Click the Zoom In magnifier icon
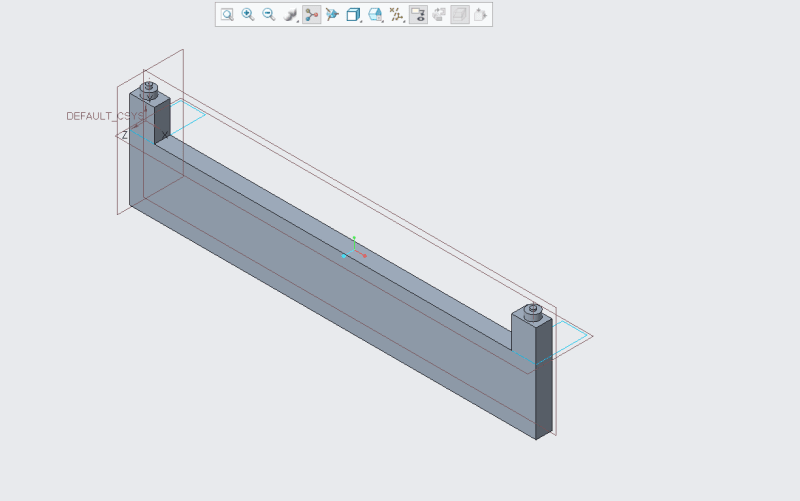Image resolution: width=800 pixels, height=501 pixels. (x=248, y=14)
